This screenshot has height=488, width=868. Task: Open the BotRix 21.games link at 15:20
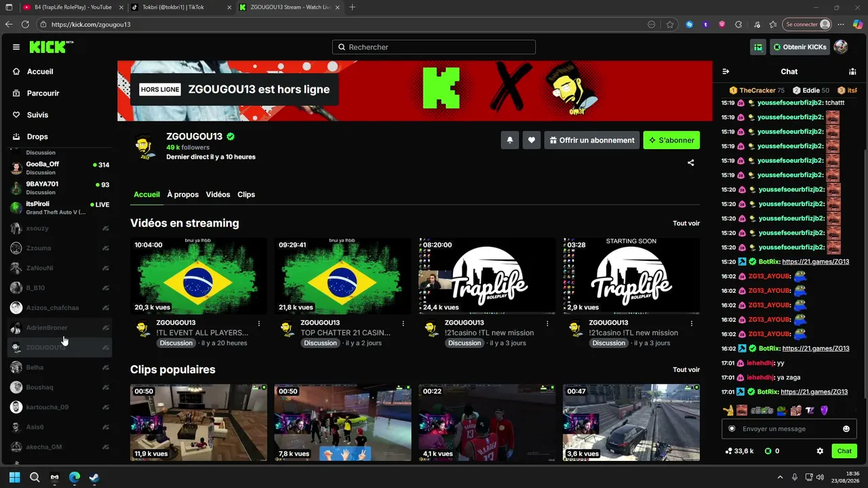click(815, 262)
